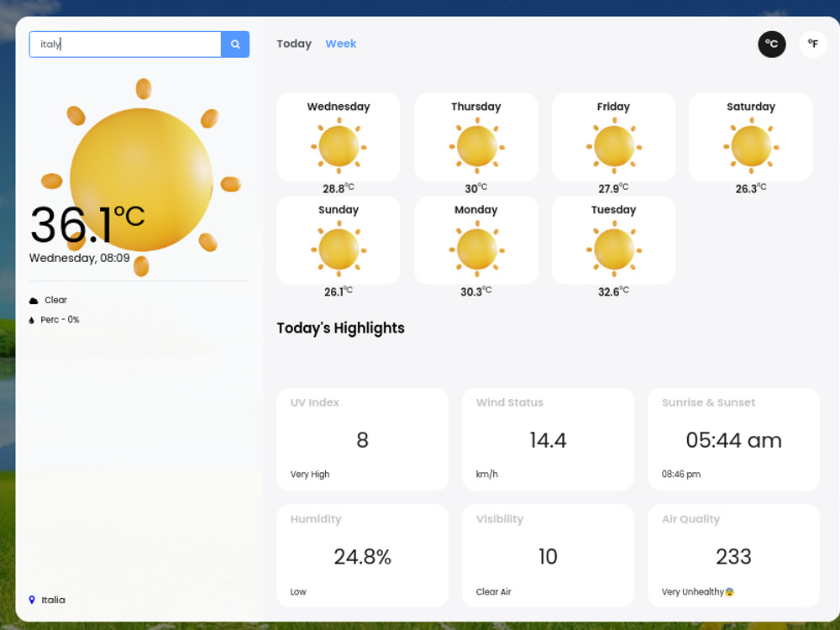Click the Monday day label

(x=476, y=209)
